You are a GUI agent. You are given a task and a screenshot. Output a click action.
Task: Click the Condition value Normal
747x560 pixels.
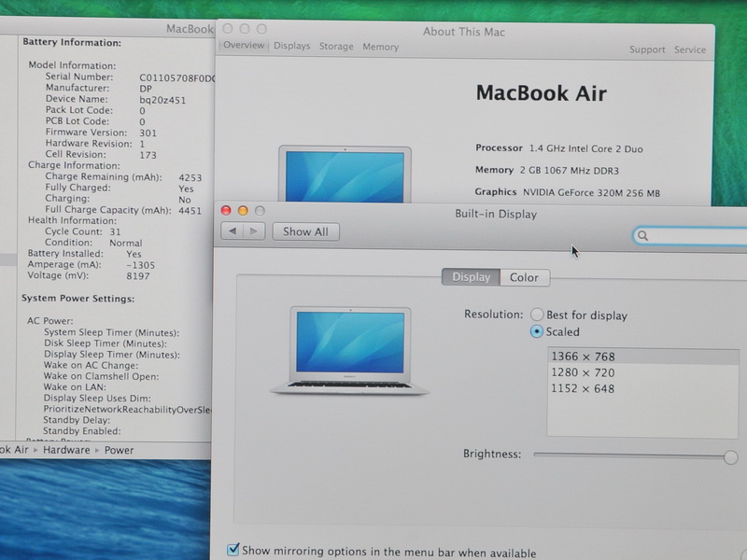126,243
